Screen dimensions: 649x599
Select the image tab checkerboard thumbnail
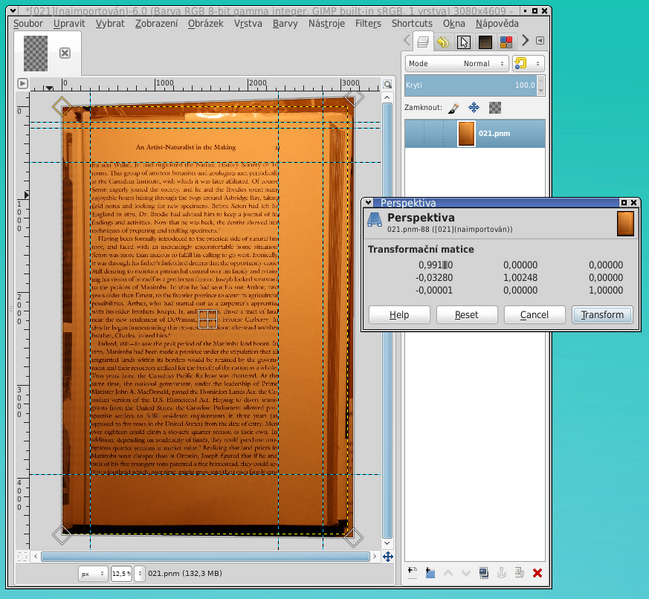click(x=36, y=53)
